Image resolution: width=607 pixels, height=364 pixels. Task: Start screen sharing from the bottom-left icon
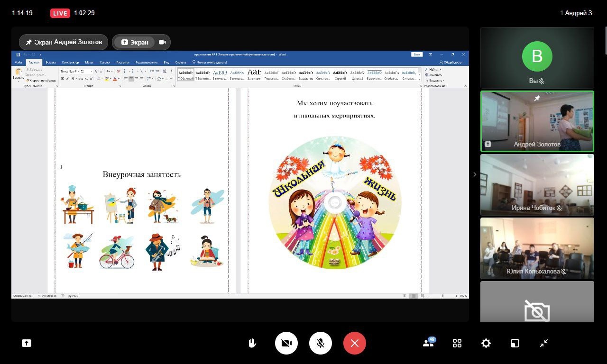coord(27,343)
